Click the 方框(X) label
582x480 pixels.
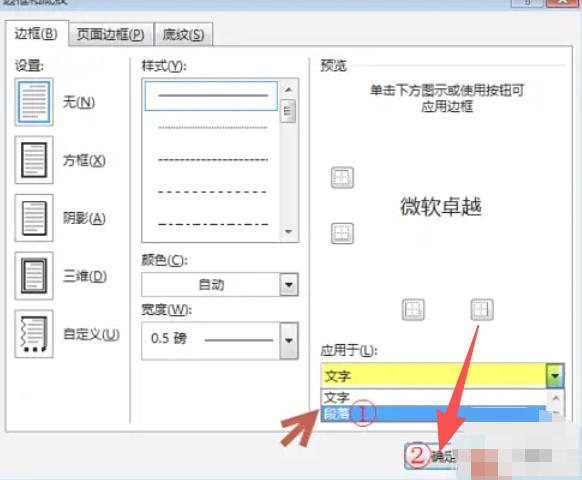(x=84, y=160)
